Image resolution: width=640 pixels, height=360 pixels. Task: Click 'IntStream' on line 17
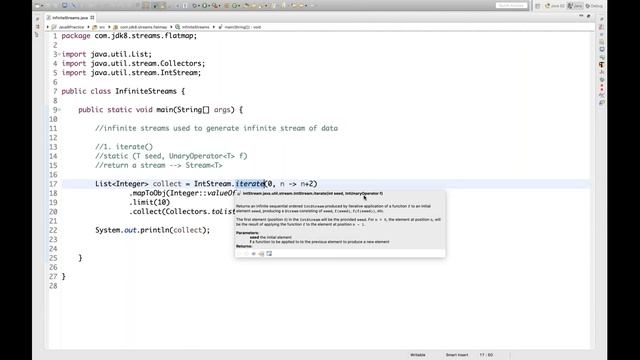212,184
